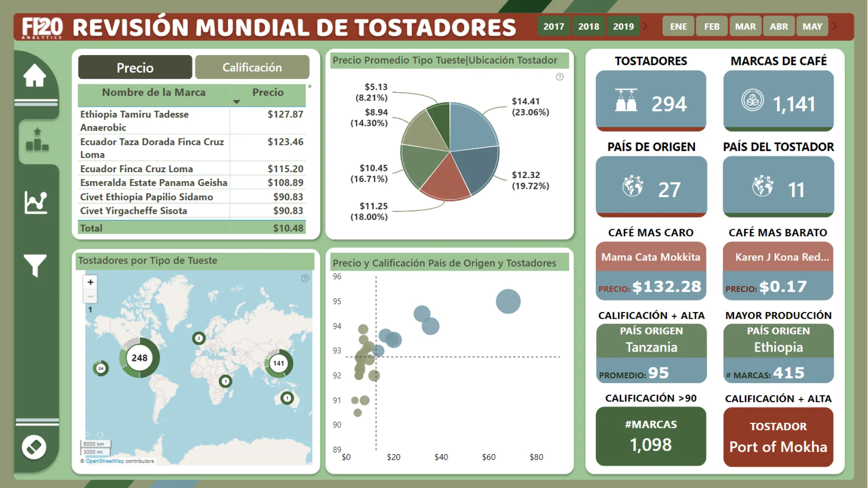Switch to the Calificación tab
This screenshot has width=868, height=488.
pos(252,67)
